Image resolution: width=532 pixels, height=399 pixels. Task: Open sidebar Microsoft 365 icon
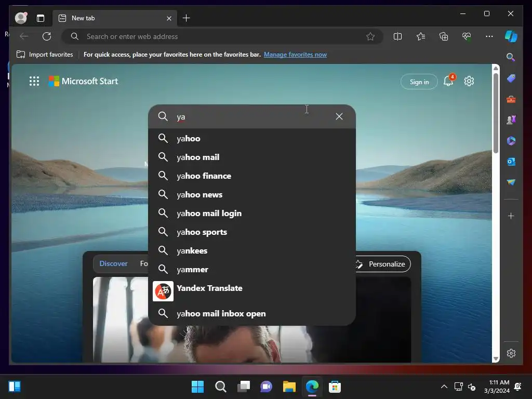coord(511,141)
